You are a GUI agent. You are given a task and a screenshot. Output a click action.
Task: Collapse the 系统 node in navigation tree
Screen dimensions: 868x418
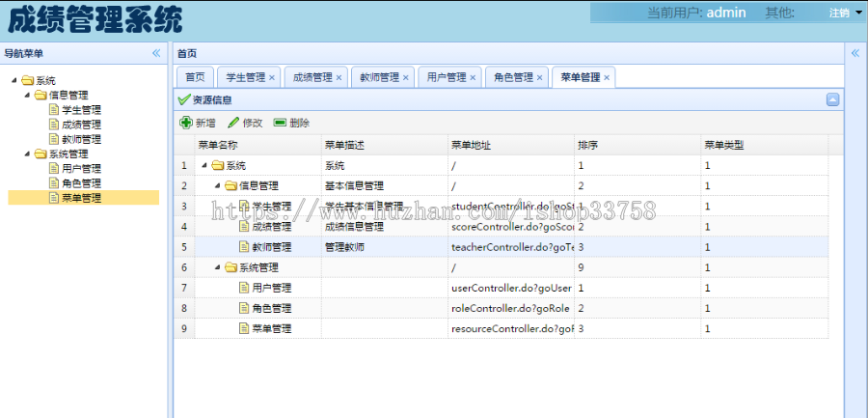14,81
